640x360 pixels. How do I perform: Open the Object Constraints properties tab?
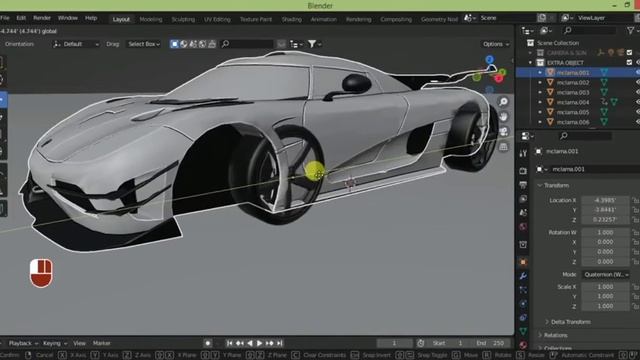tap(523, 317)
